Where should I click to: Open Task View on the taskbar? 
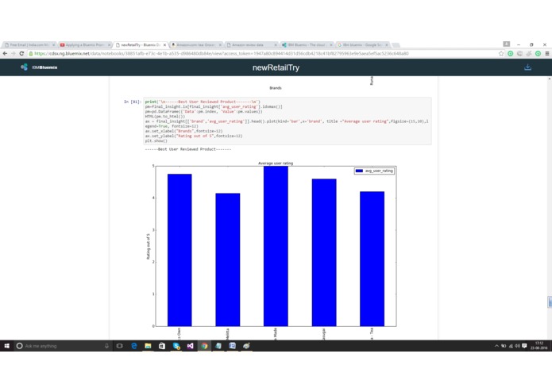coord(120,346)
